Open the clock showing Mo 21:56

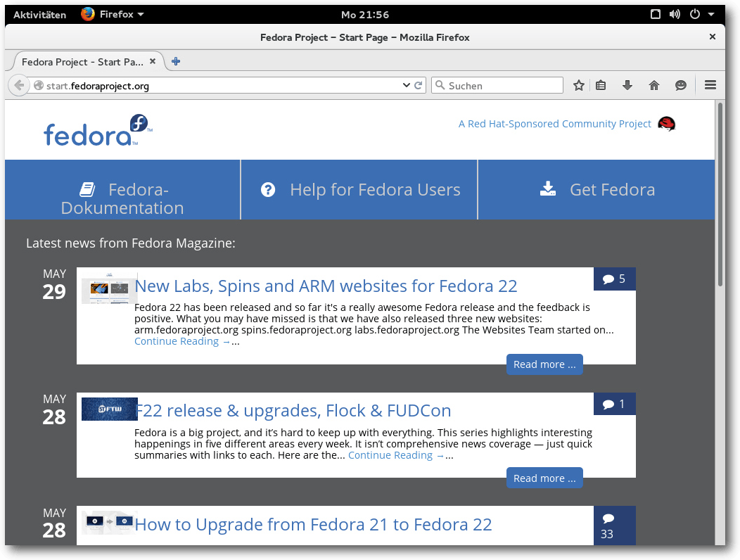[365, 15]
